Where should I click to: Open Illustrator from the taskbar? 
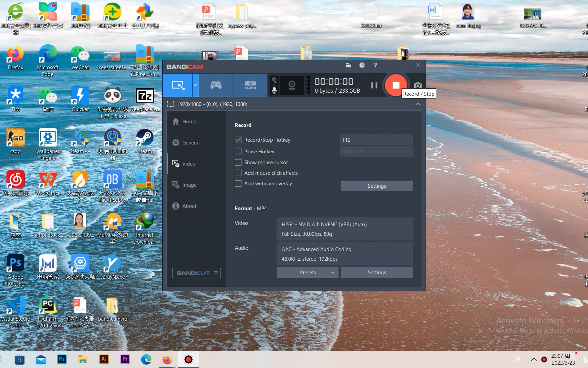(104, 359)
